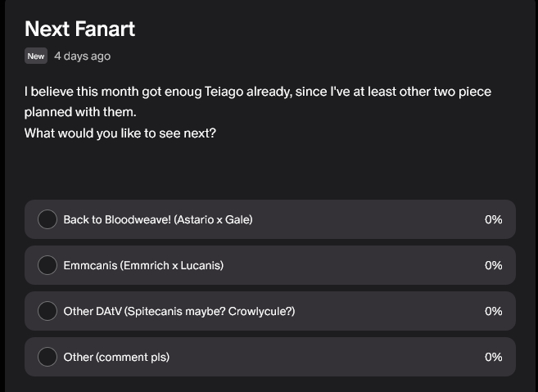
Task: Pick the Other DAtV radio circle
Action: tap(47, 311)
